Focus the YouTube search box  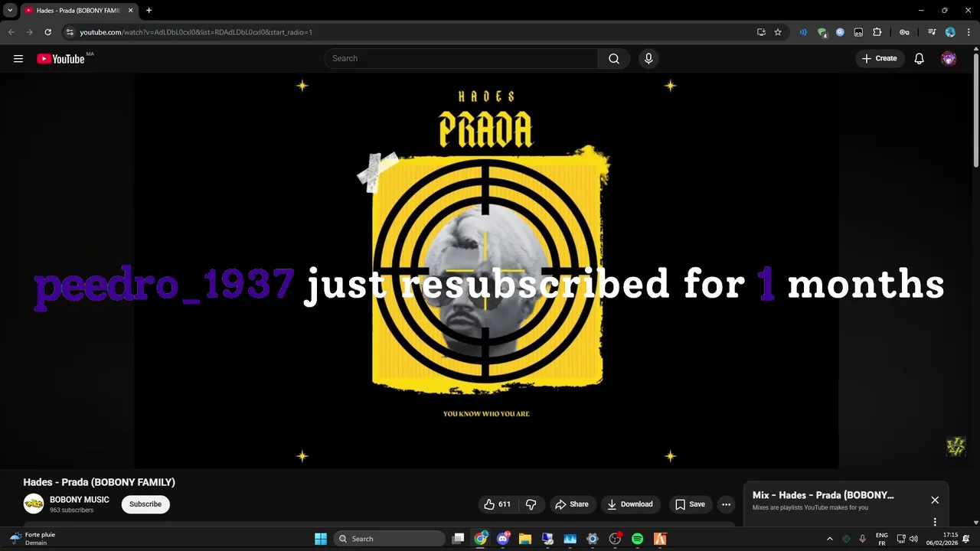pyautogui.click(x=461, y=59)
